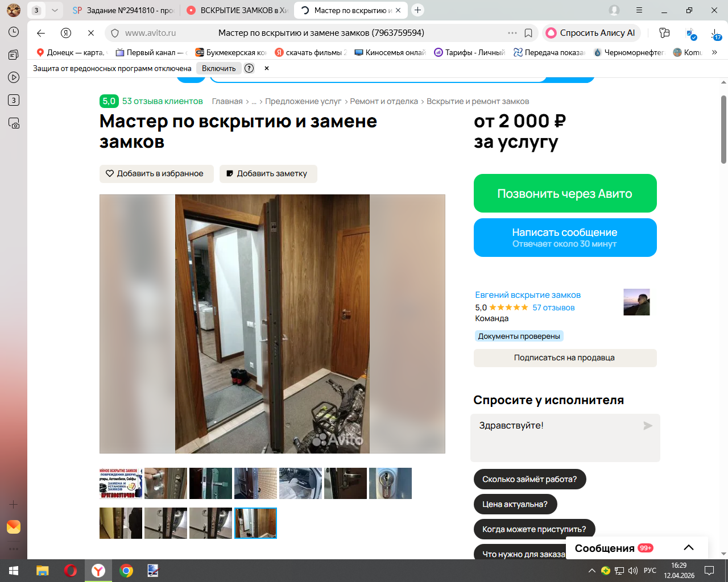The image size is (728, 582).
Task: Click the send arrow in the message box
Action: [x=647, y=426]
